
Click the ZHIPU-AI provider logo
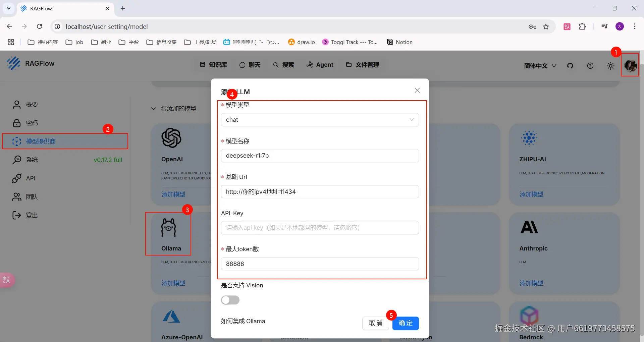(529, 138)
